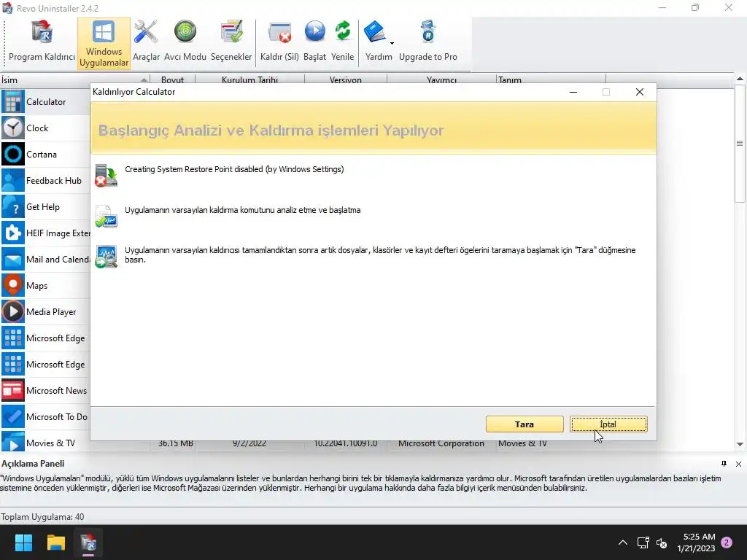Viewport: 747px width, 560px height.
Task: Sort by Boyut column header
Action: click(x=172, y=79)
